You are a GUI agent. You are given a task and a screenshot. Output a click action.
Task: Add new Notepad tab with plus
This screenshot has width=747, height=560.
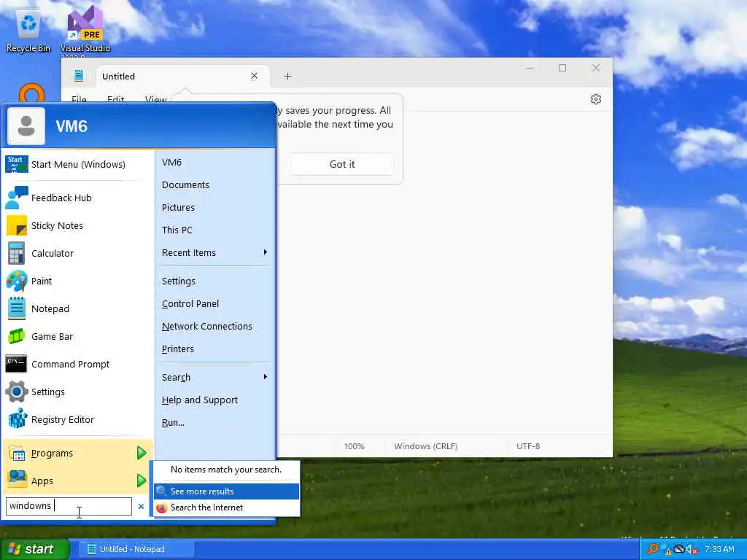click(x=287, y=76)
